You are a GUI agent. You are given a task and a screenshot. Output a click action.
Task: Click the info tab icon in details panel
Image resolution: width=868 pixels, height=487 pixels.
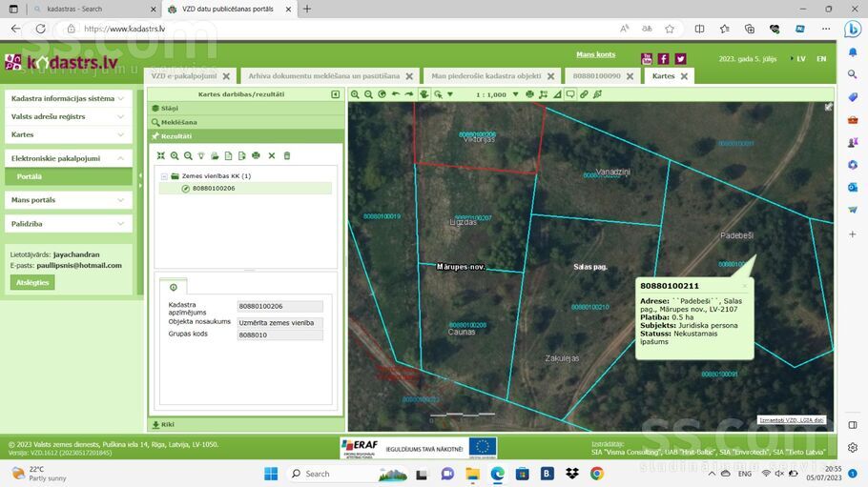coord(174,287)
